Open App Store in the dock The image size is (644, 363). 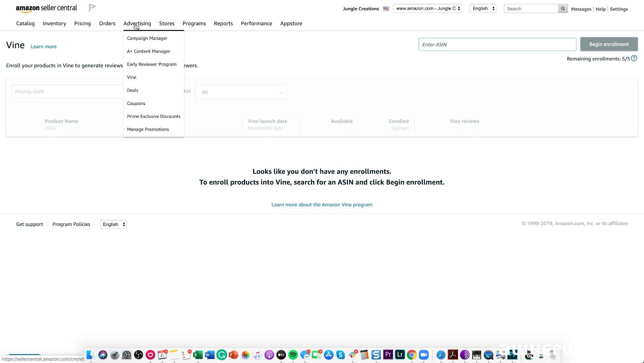coord(329,355)
